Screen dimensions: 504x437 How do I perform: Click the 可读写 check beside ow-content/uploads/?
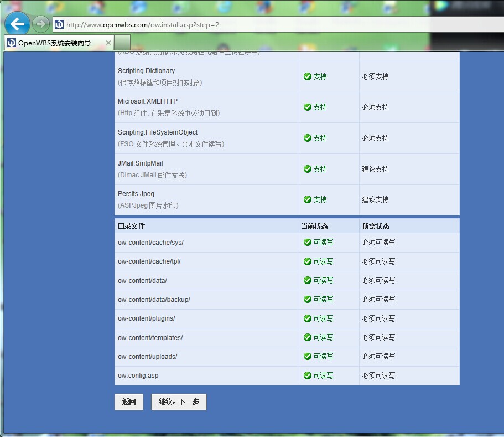click(308, 356)
